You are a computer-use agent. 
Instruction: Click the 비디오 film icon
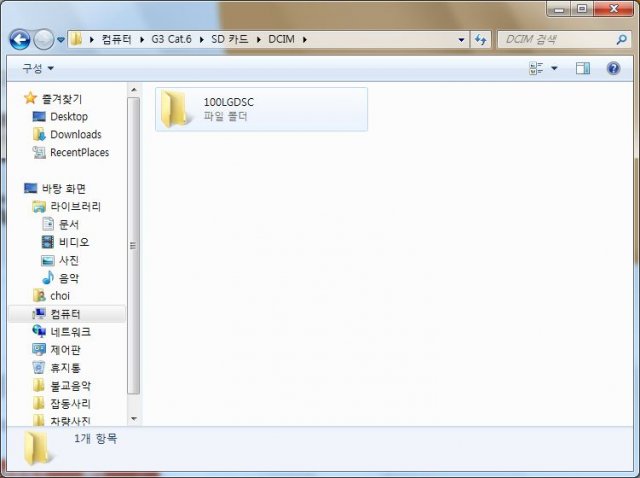[48, 242]
